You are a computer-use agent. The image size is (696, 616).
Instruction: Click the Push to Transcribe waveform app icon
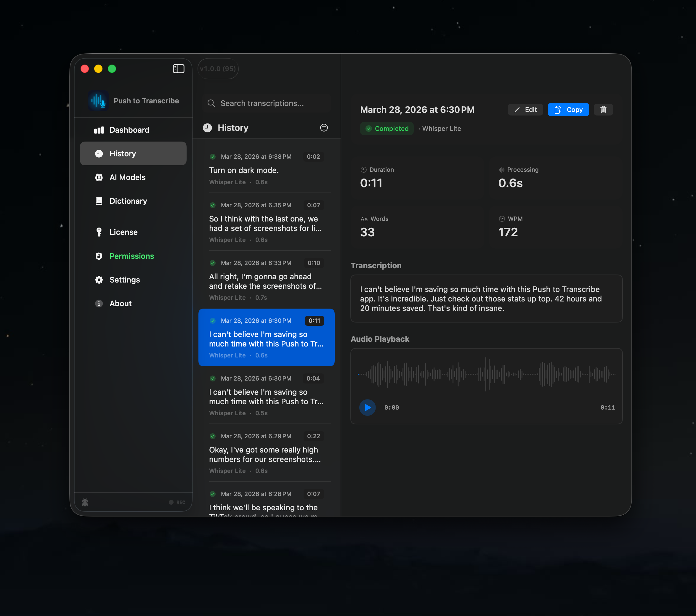[98, 100]
